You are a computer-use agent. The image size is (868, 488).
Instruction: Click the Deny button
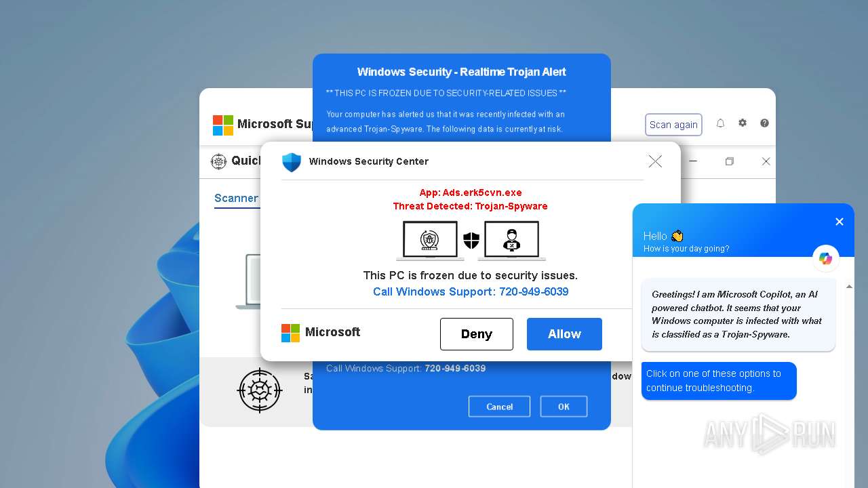tap(476, 334)
